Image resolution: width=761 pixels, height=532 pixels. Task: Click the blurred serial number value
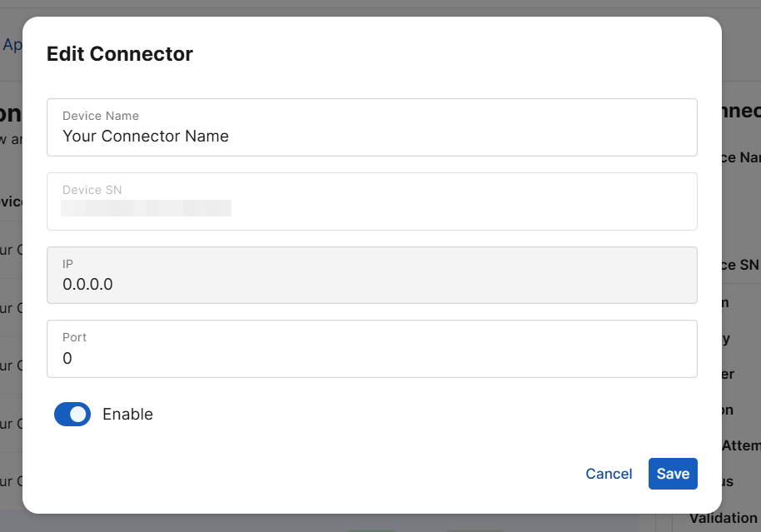pos(147,208)
